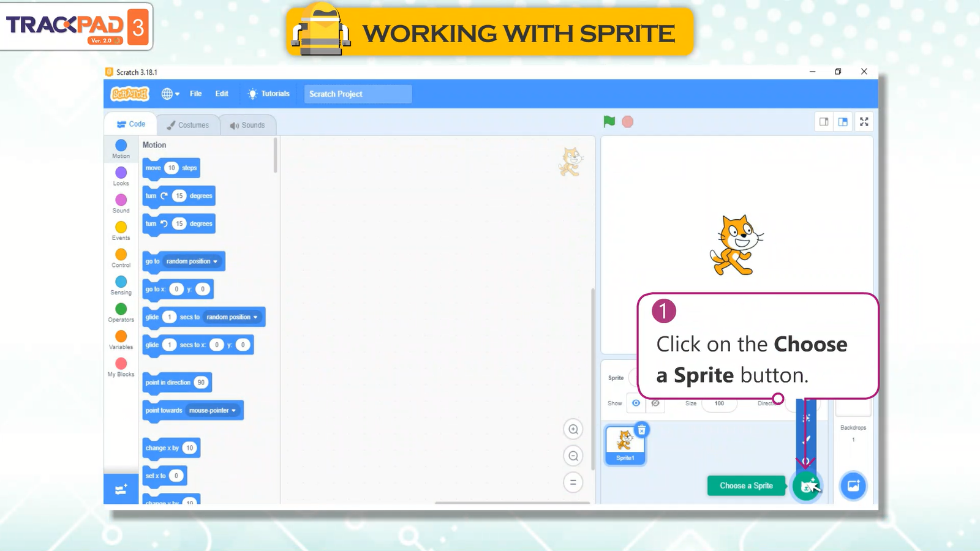
Task: Show the sprite using eye icon
Action: click(636, 403)
